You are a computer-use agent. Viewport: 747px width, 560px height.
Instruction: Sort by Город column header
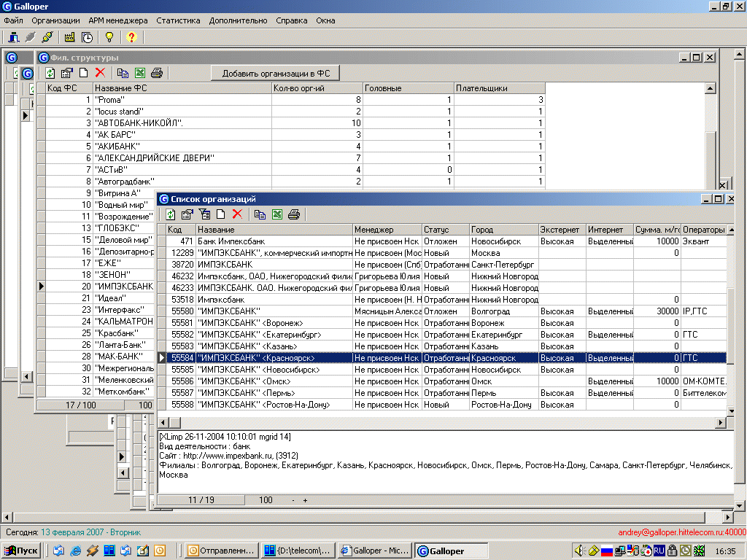coord(504,230)
